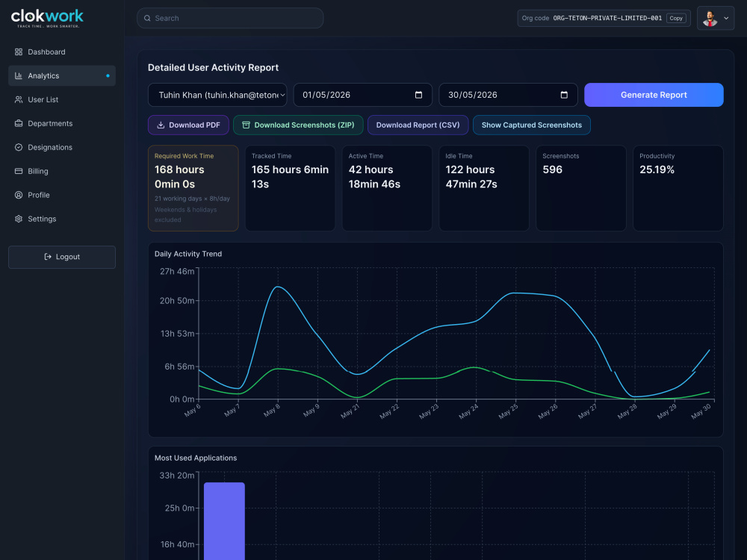Click the May 25 axis label
This screenshot has height=560, width=747.
point(508,411)
